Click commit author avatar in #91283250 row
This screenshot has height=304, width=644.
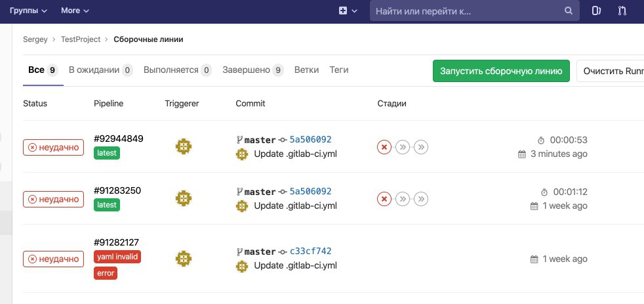coord(242,206)
